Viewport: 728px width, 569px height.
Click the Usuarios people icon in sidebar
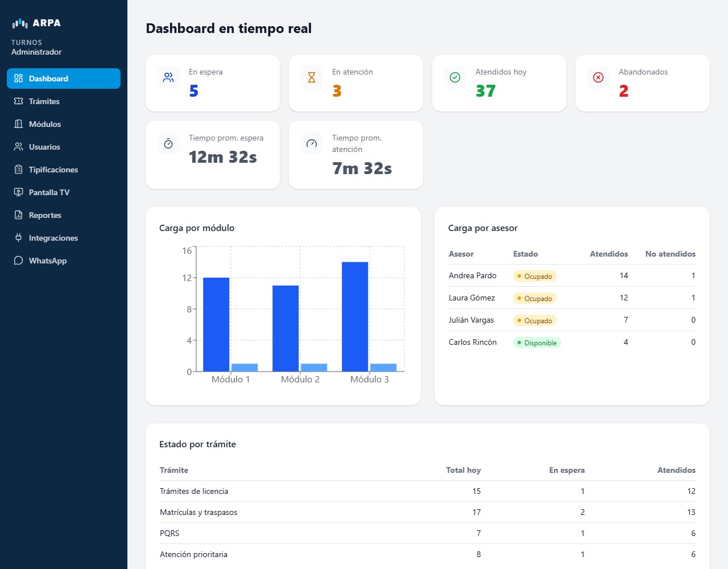[x=18, y=147]
